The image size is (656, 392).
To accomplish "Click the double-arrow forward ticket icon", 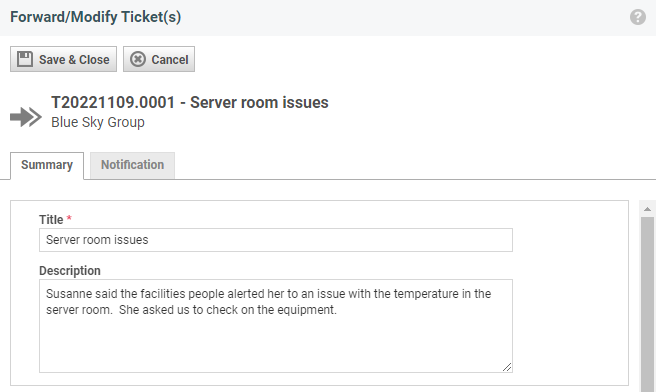I will click(26, 116).
